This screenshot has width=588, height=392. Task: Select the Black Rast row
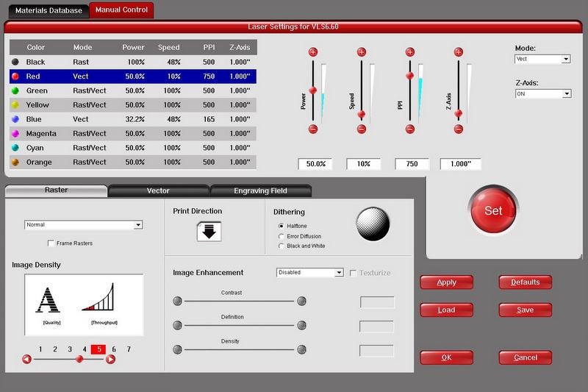133,62
